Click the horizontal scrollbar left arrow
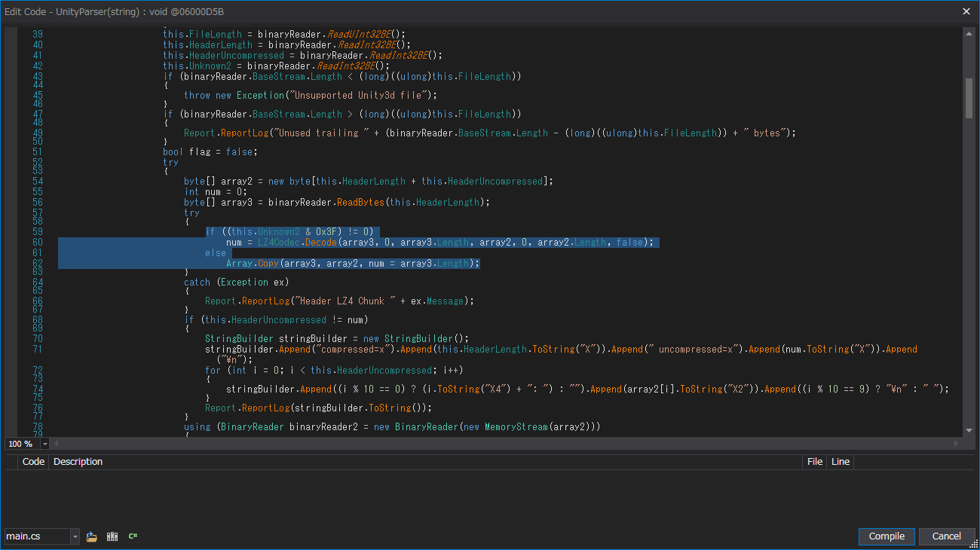 pyautogui.click(x=56, y=444)
